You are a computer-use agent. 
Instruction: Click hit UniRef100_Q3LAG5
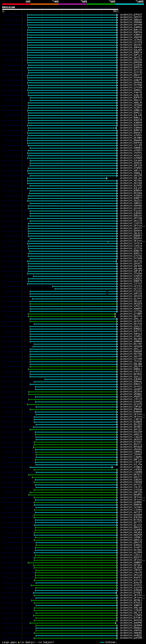tap(131, 50)
